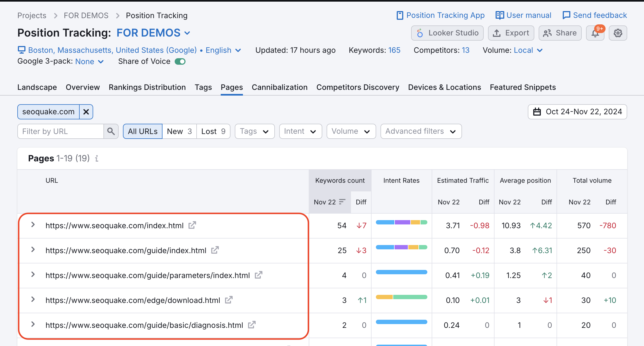The image size is (644, 346).
Task: Open the Oct 24-Nov 22, 2024 date picker
Action: [x=577, y=112]
